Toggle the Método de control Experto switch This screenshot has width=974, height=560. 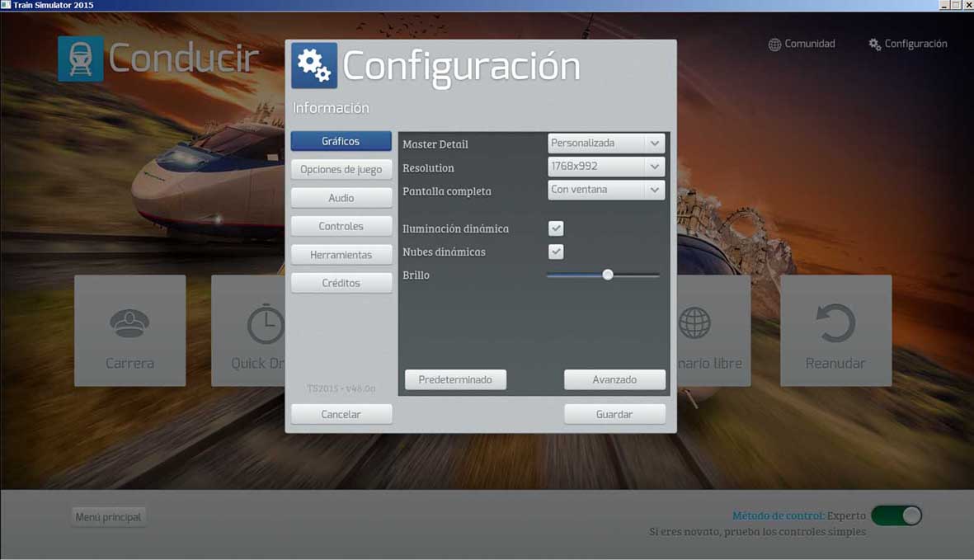pos(896,515)
